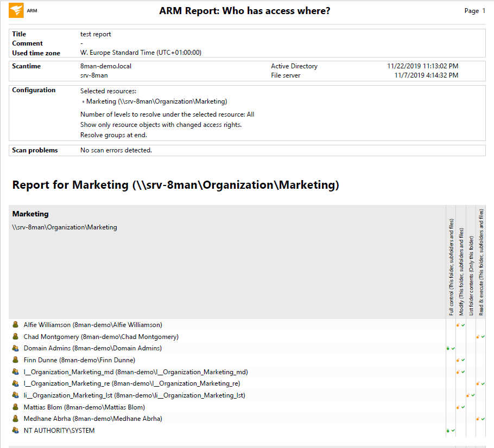Viewport: 494px width, 448px height.
Task: Click the orange SolarWinds ARM logo
Action: click(16, 10)
